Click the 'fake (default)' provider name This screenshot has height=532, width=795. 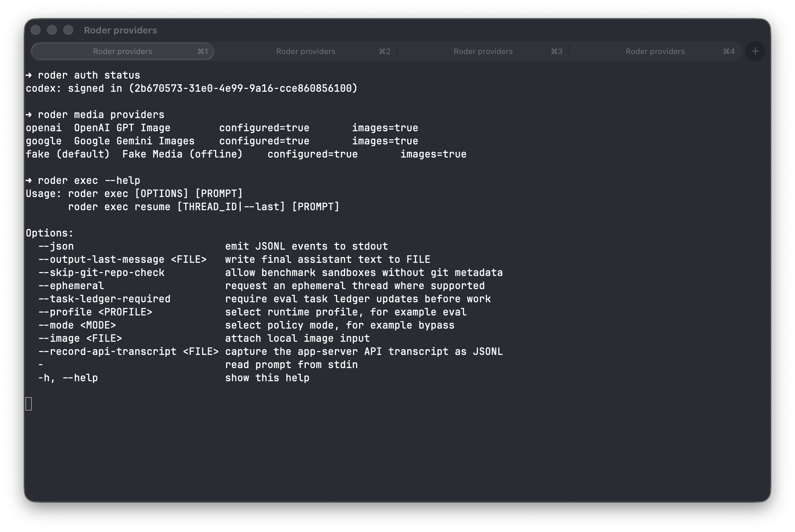point(68,154)
